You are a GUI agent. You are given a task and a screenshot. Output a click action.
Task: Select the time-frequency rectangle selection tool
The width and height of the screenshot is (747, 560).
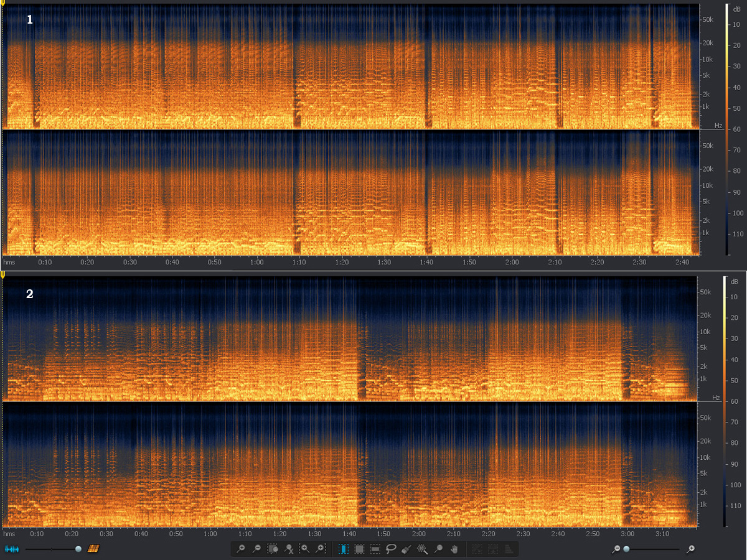359,549
